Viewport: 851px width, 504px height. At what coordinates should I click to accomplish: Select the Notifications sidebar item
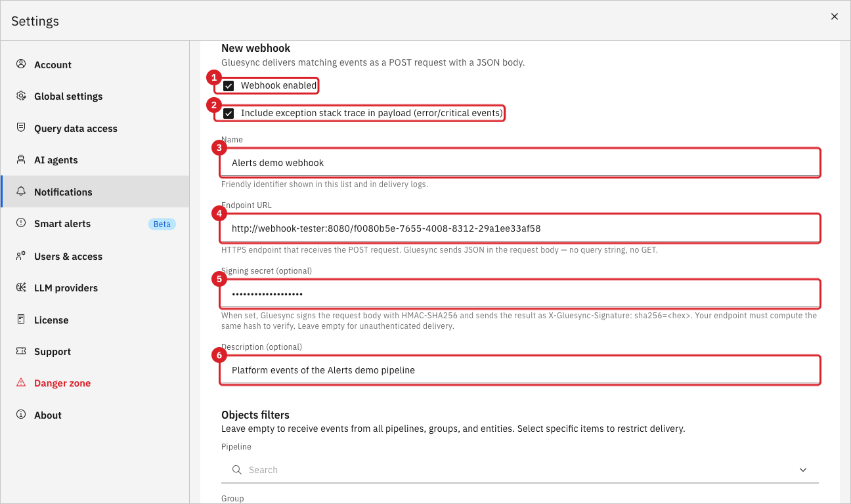[x=95, y=192]
